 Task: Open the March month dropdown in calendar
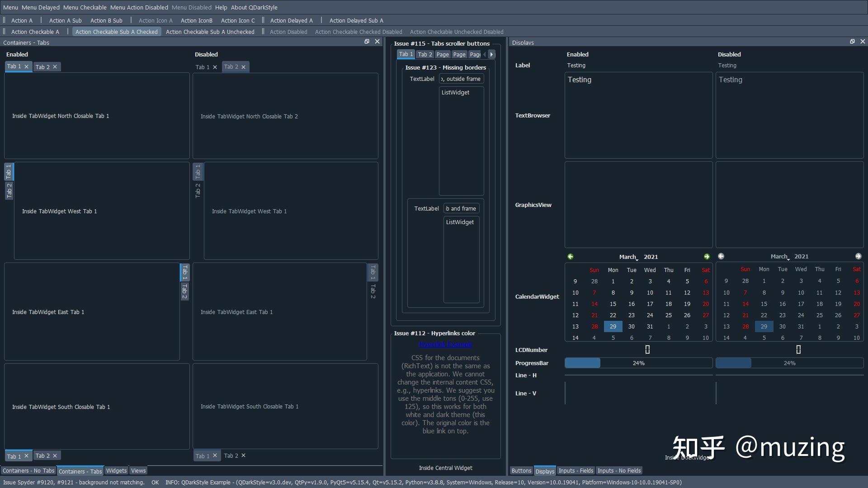(x=628, y=257)
